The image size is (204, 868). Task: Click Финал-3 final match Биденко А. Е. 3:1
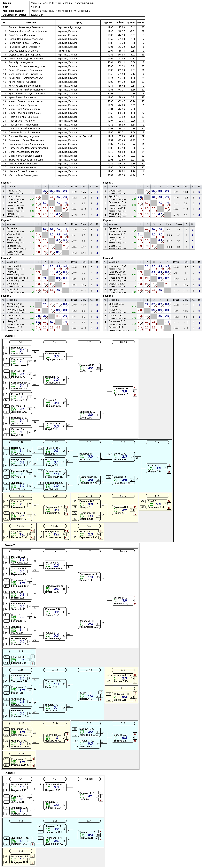(89, 796)
